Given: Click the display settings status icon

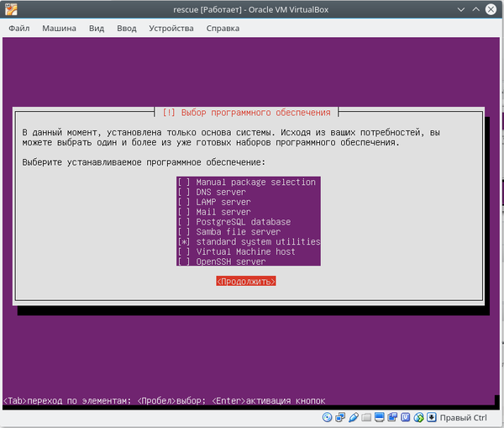Looking at the screenshot, I should coord(380,417).
